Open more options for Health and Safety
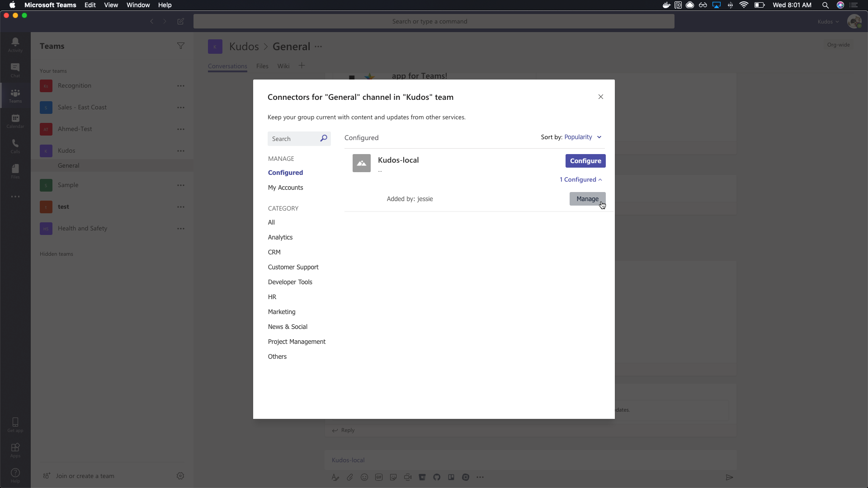This screenshot has height=488, width=868. click(x=181, y=228)
